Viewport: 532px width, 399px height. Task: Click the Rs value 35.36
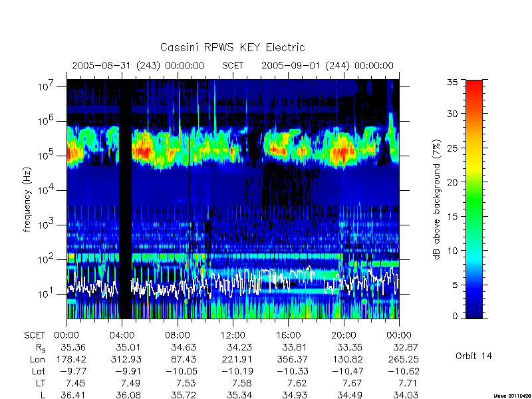73,347
